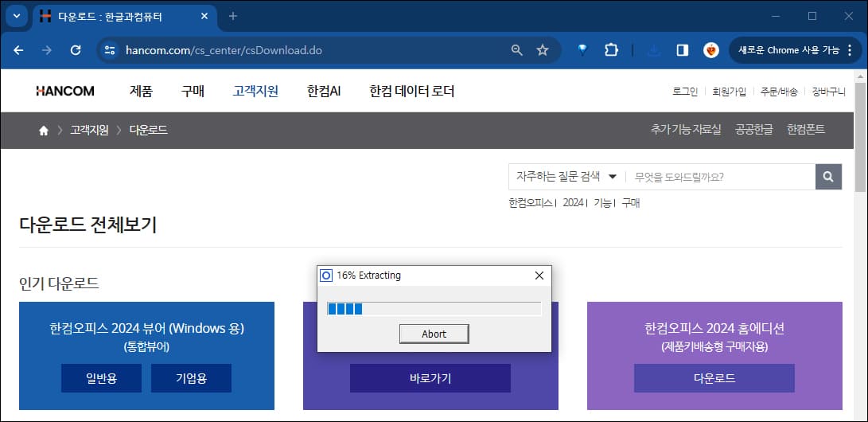Select the 다운로드 : 한글과컴퓨터 tab

tap(125, 17)
